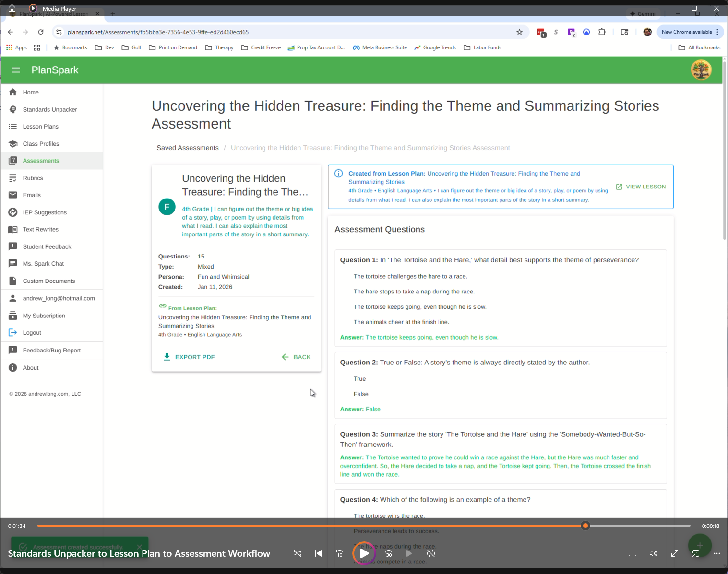Focus the browser address bar

click(192, 32)
